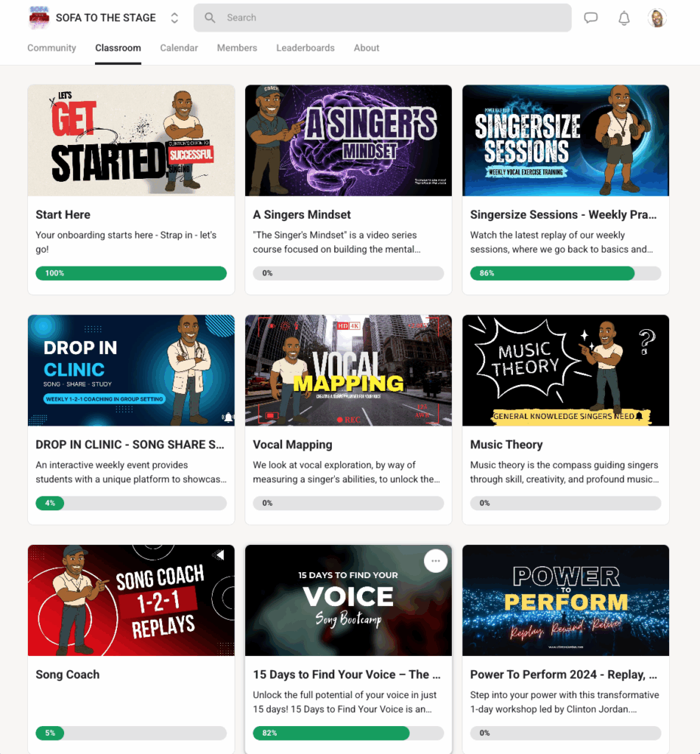Select the About tab
700x754 pixels.
click(x=367, y=48)
